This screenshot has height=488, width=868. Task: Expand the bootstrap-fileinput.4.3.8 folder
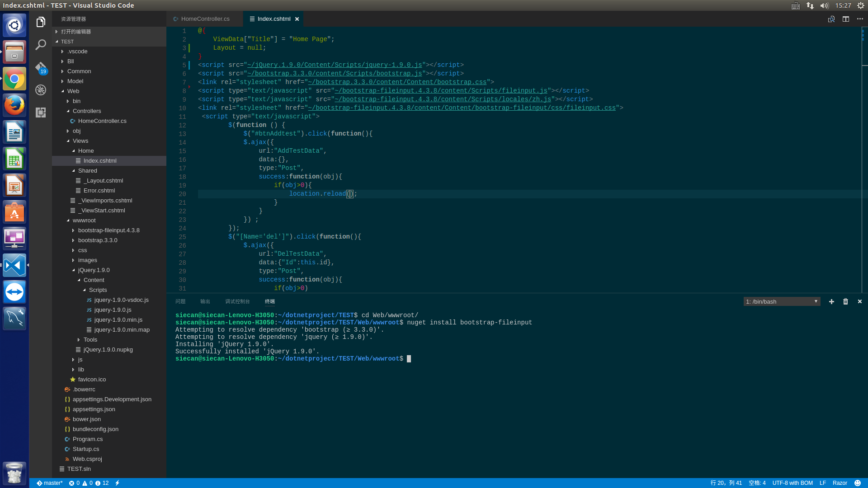pos(109,230)
